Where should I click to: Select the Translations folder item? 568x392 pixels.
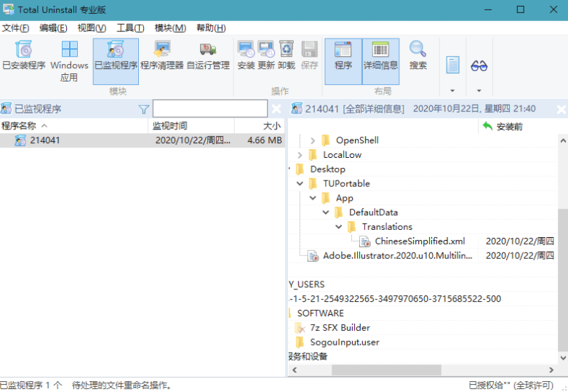[387, 226]
